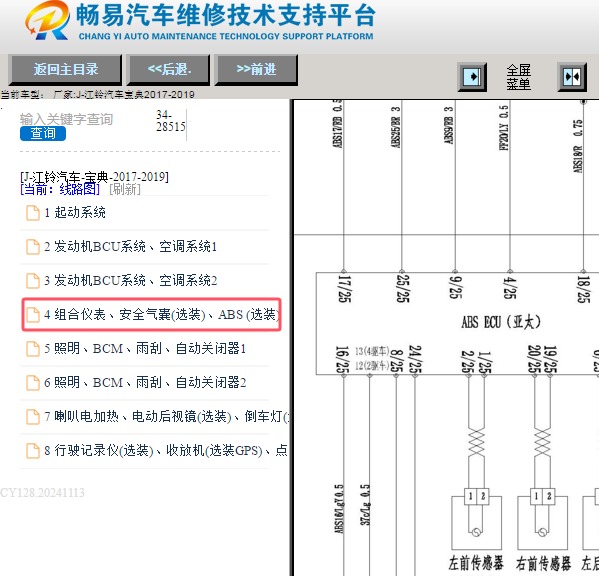
Task: Click the 返回主目录 button
Action: click(65, 70)
